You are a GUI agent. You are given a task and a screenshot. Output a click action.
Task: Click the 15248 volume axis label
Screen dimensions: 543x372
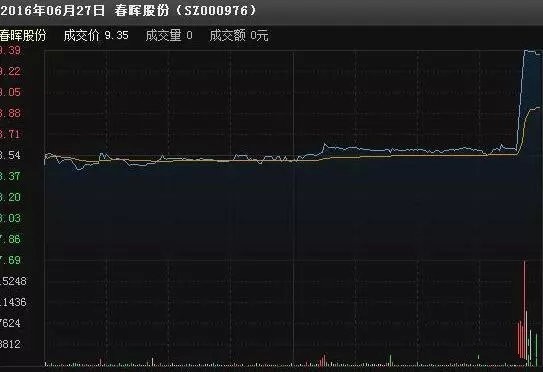(x=13, y=281)
